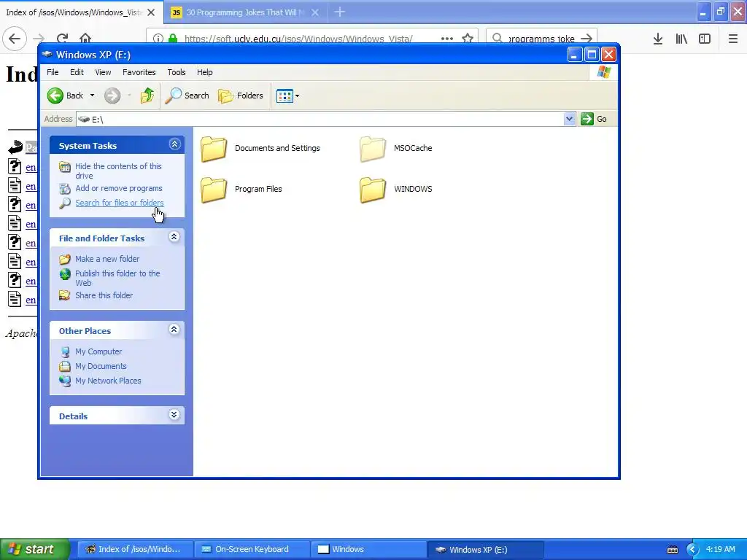747x560 pixels.
Task: Open the Views dropdown button
Action: tap(287, 96)
